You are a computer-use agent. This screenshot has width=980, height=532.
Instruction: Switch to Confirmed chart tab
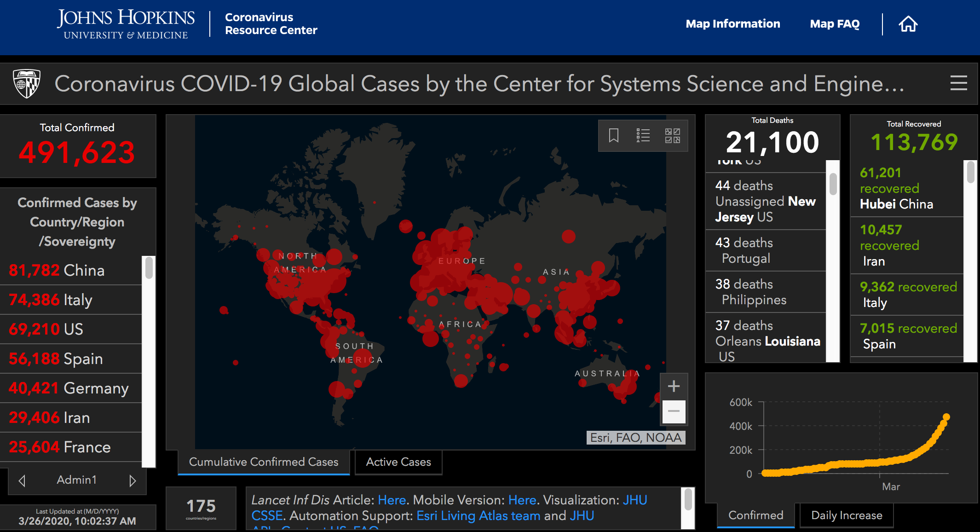coord(755,515)
